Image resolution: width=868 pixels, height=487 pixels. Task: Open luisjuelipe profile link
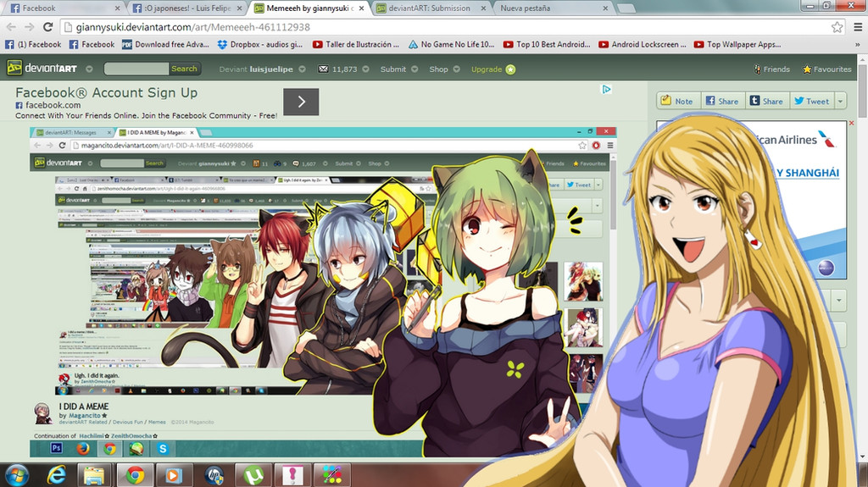point(271,69)
